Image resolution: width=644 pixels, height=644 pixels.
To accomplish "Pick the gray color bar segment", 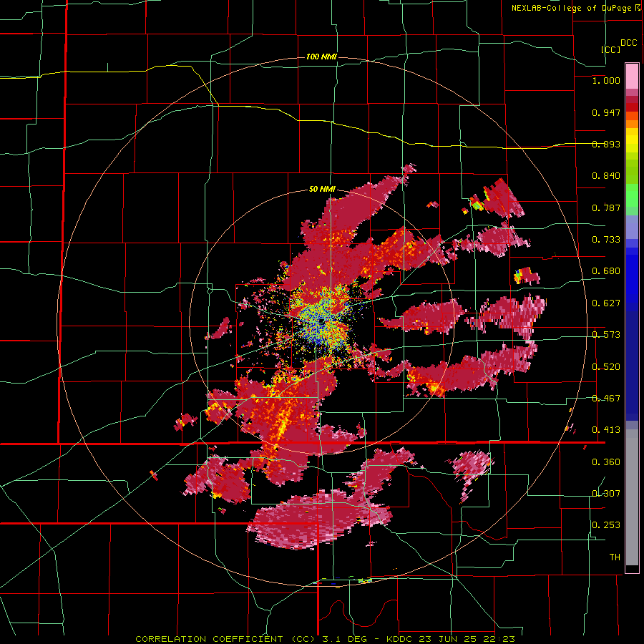I will [632, 497].
